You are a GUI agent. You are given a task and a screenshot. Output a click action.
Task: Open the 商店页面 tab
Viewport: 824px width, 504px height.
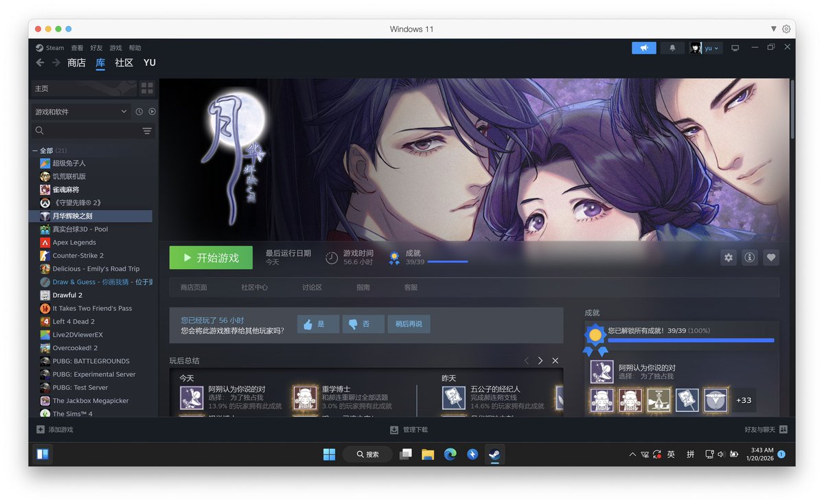[194, 288]
